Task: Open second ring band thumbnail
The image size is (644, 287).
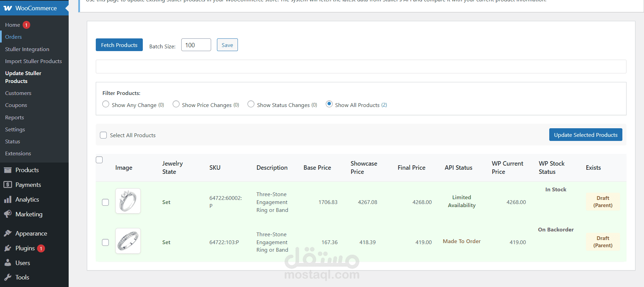Action: click(128, 241)
